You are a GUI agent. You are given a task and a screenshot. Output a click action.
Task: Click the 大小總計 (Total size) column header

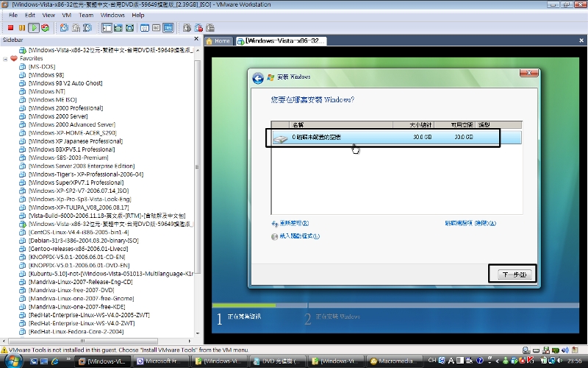click(x=414, y=124)
